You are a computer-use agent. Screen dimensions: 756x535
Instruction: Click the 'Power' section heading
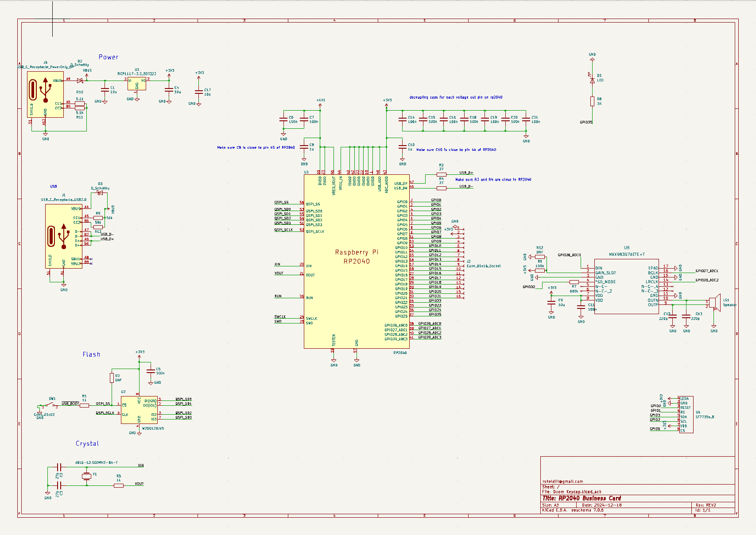(x=109, y=57)
